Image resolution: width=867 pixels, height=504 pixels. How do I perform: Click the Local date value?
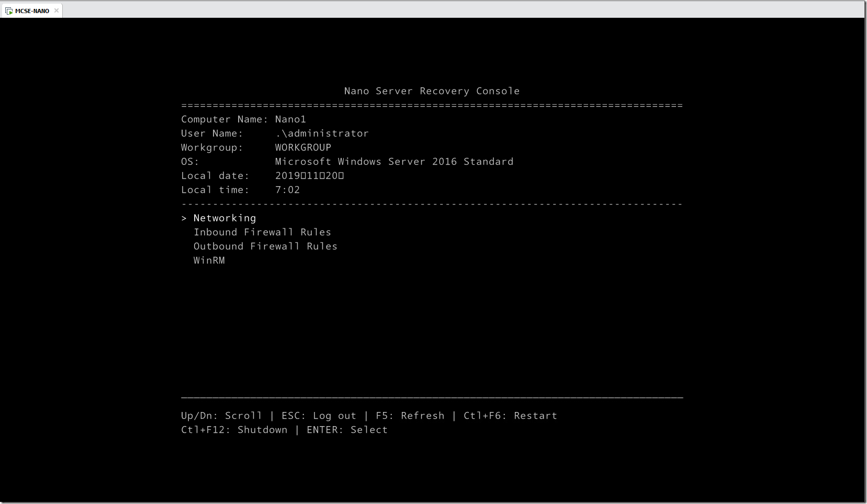309,176
